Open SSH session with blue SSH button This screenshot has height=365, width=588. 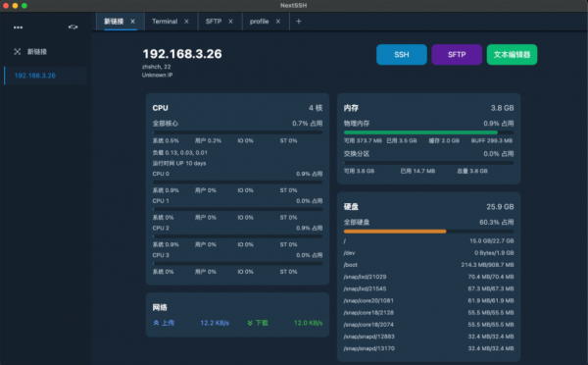402,54
